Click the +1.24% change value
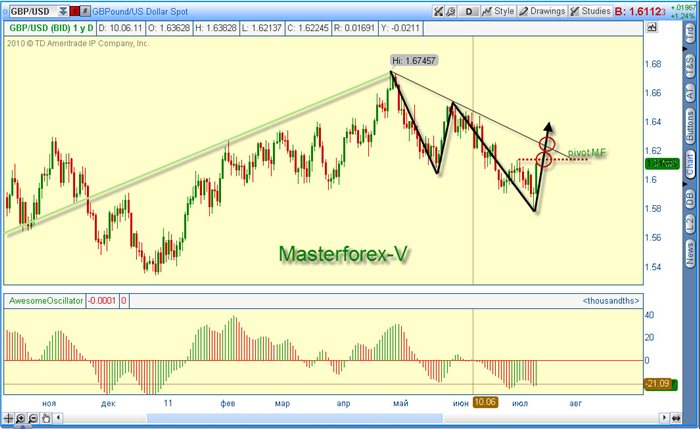This screenshot has height=429, width=700. 683,17
